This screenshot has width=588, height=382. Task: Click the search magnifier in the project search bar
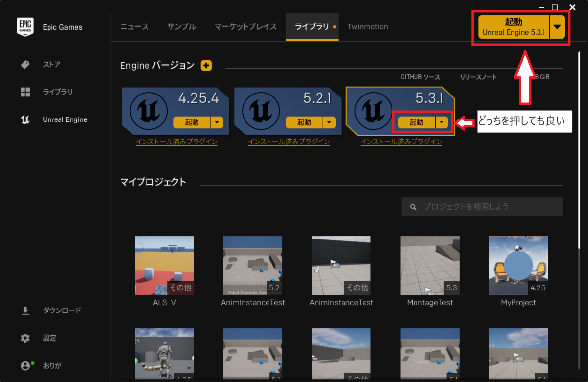pyautogui.click(x=412, y=207)
